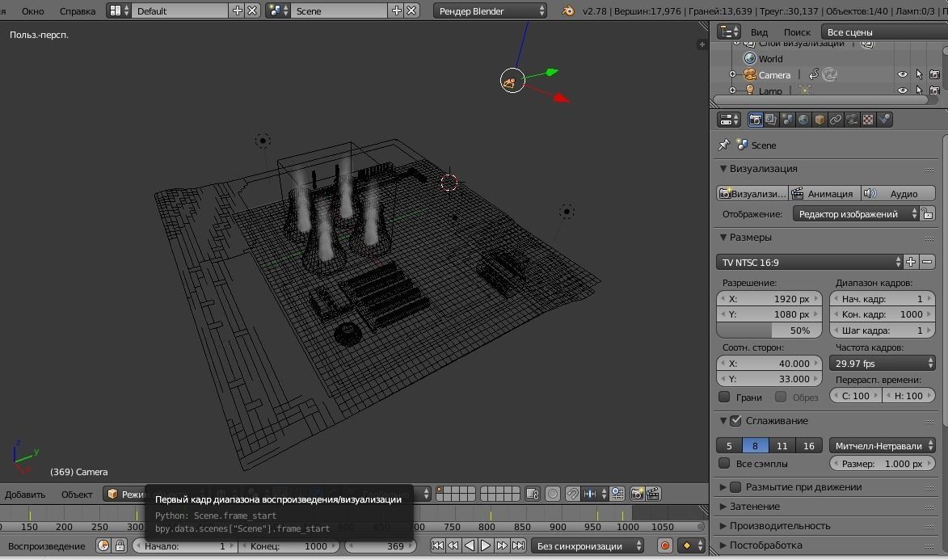Click the OpenGL render animation clapper icon
The height and width of the screenshot is (560, 948).
click(653, 494)
